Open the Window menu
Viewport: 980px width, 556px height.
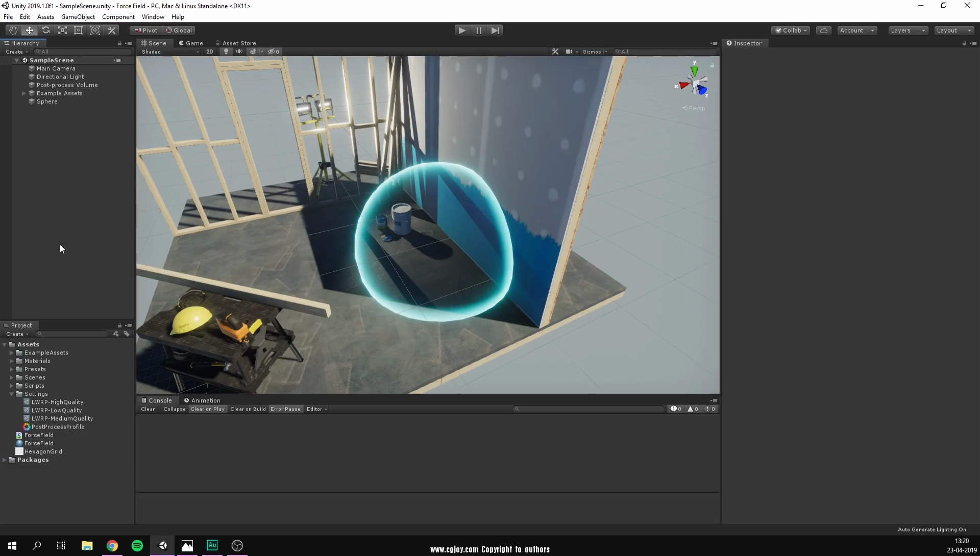coord(153,17)
